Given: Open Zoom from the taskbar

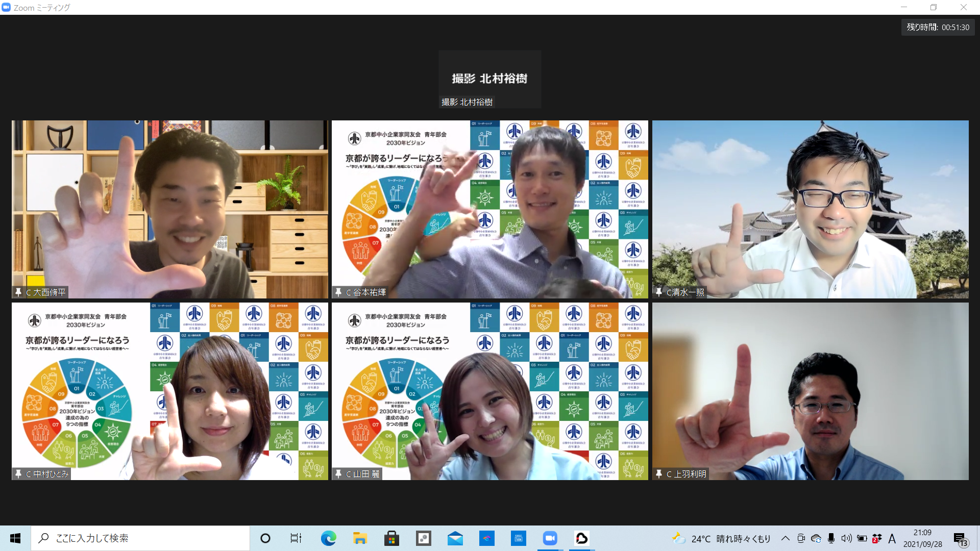Looking at the screenshot, I should [x=550, y=538].
